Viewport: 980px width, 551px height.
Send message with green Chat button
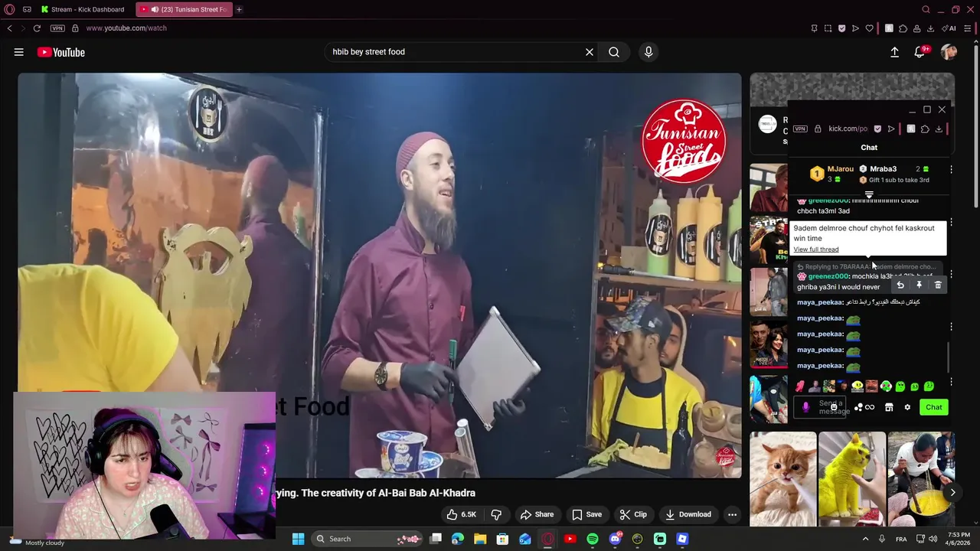[934, 407]
